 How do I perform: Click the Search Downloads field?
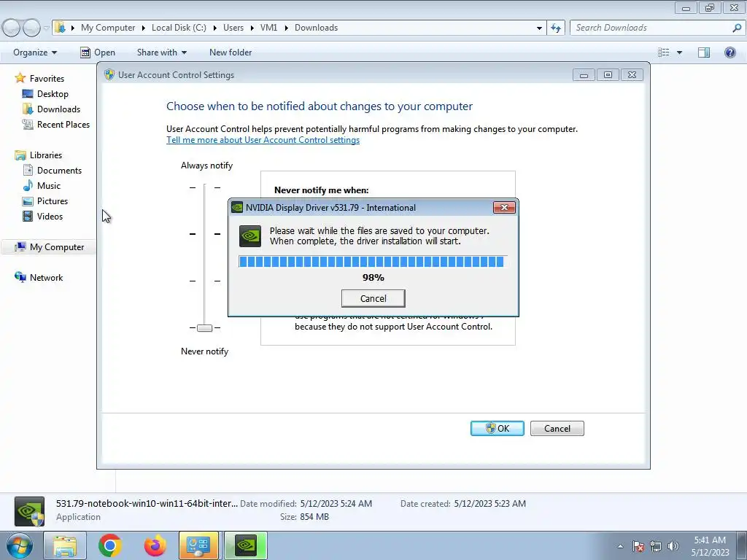click(650, 28)
